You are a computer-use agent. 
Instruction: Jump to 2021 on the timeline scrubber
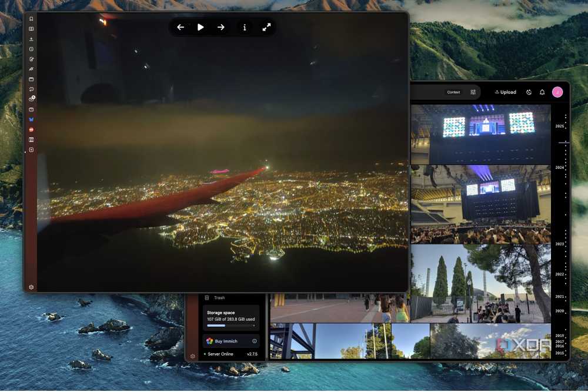click(560, 296)
